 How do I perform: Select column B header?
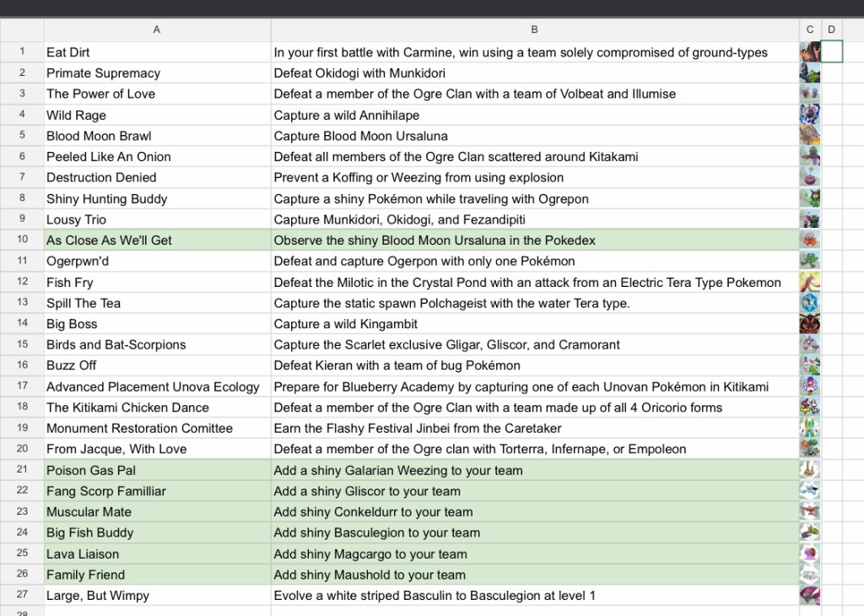[x=534, y=30]
